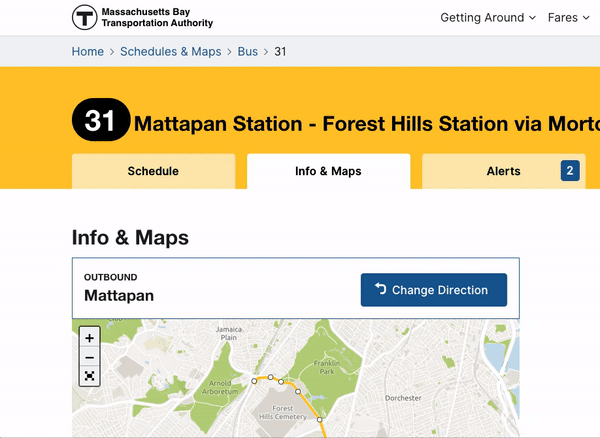Click the OUTBOUND direction label
This screenshot has width=600, height=438.
[111, 277]
